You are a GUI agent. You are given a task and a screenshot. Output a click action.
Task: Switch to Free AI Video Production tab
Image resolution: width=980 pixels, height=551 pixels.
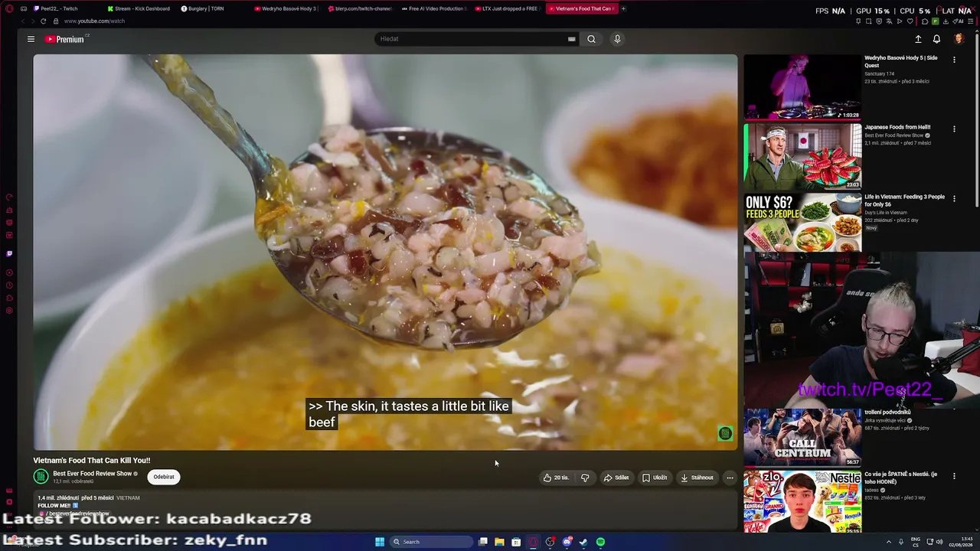(x=434, y=8)
